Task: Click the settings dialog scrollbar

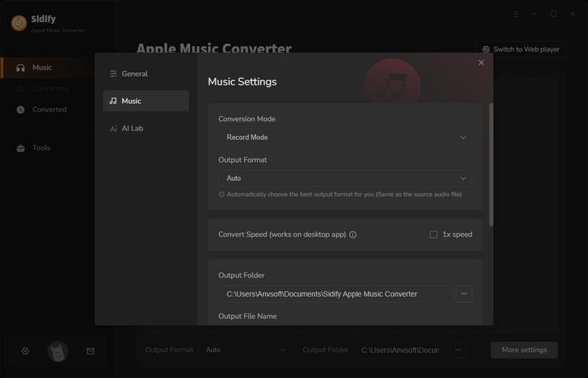Action: [x=491, y=165]
